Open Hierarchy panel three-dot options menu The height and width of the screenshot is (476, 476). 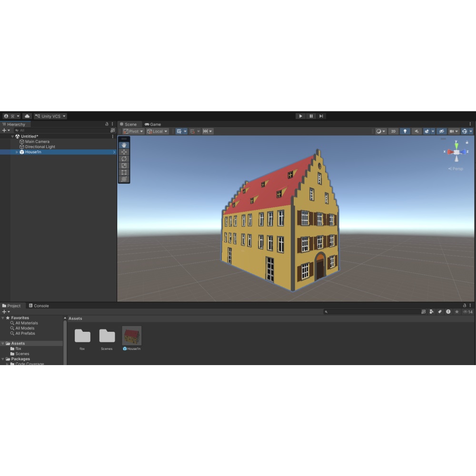pyautogui.click(x=112, y=124)
